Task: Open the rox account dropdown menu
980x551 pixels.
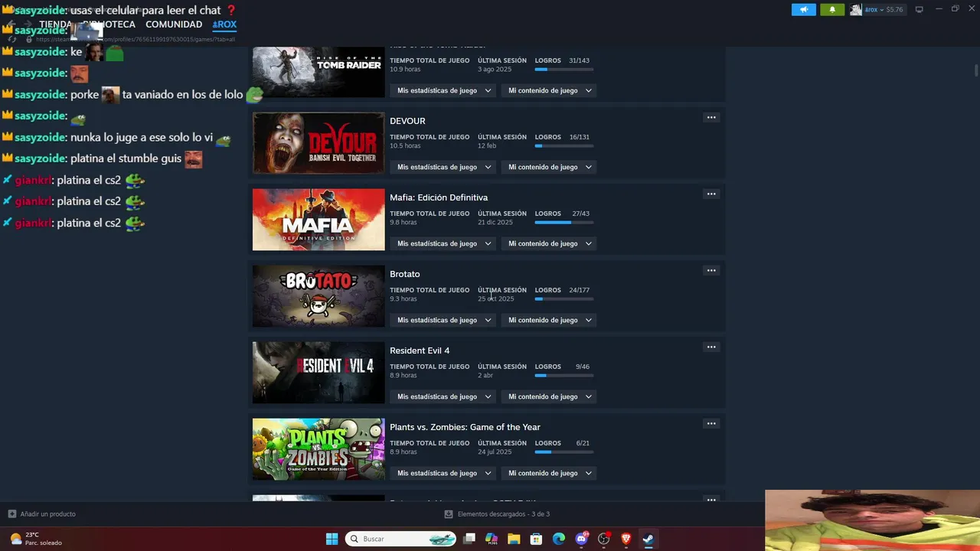Action: 874,10
